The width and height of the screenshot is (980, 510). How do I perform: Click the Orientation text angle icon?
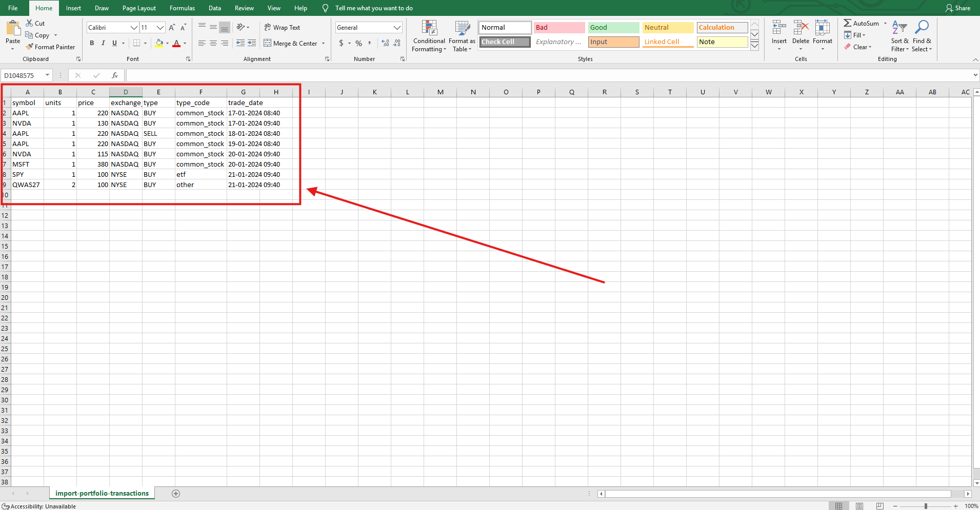point(240,27)
